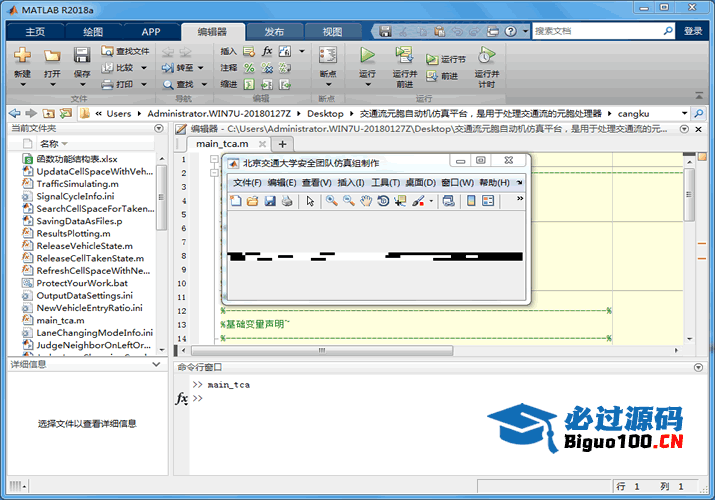Click Run and Time (运行并计时) icon

point(486,55)
